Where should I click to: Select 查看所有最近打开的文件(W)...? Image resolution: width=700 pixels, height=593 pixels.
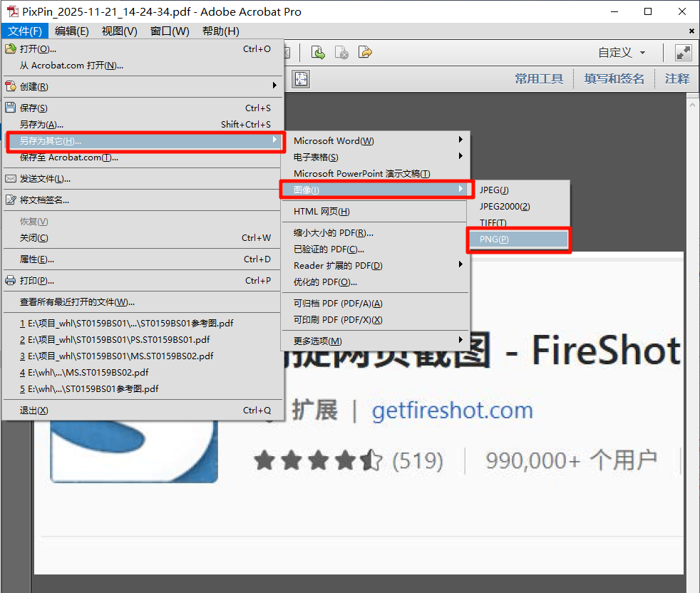tap(143, 302)
